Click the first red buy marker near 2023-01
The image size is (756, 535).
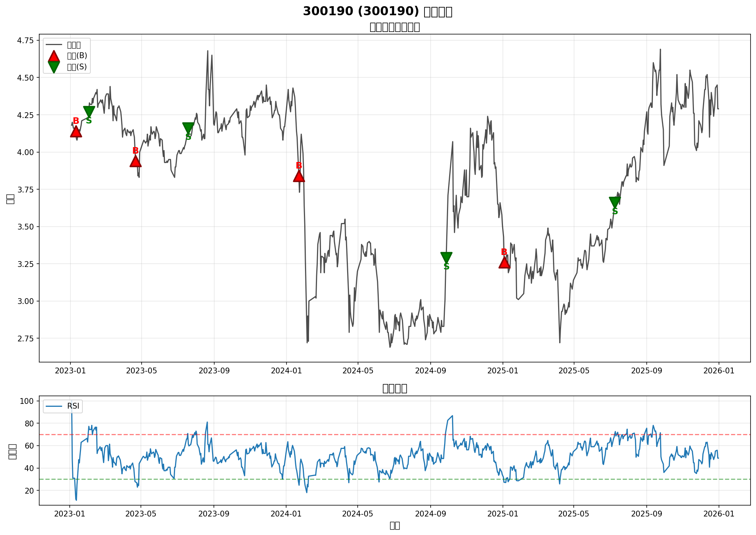click(76, 131)
